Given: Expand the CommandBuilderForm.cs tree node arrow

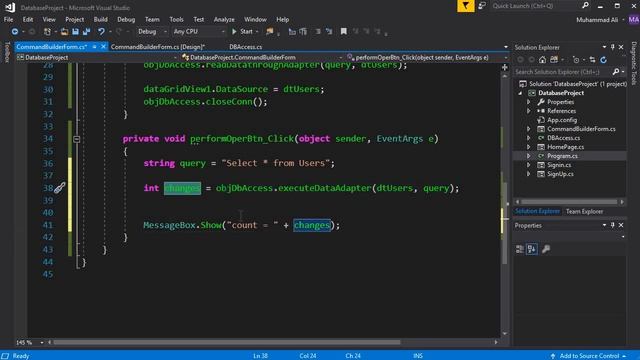Looking at the screenshot, I should [x=529, y=129].
